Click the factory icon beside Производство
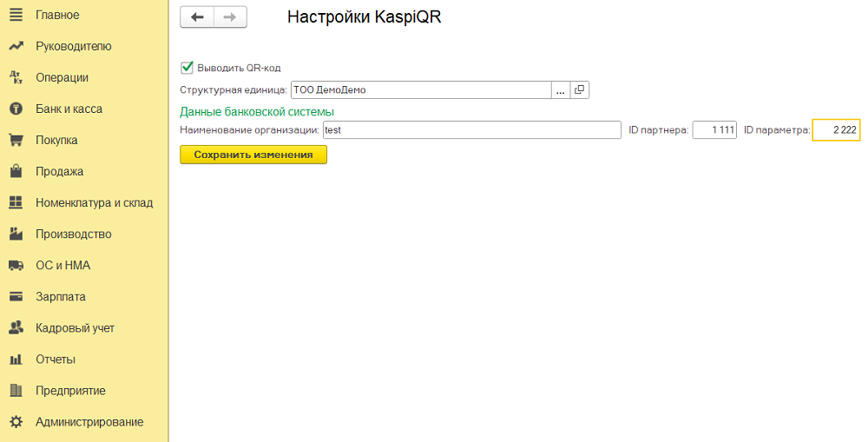 16,234
